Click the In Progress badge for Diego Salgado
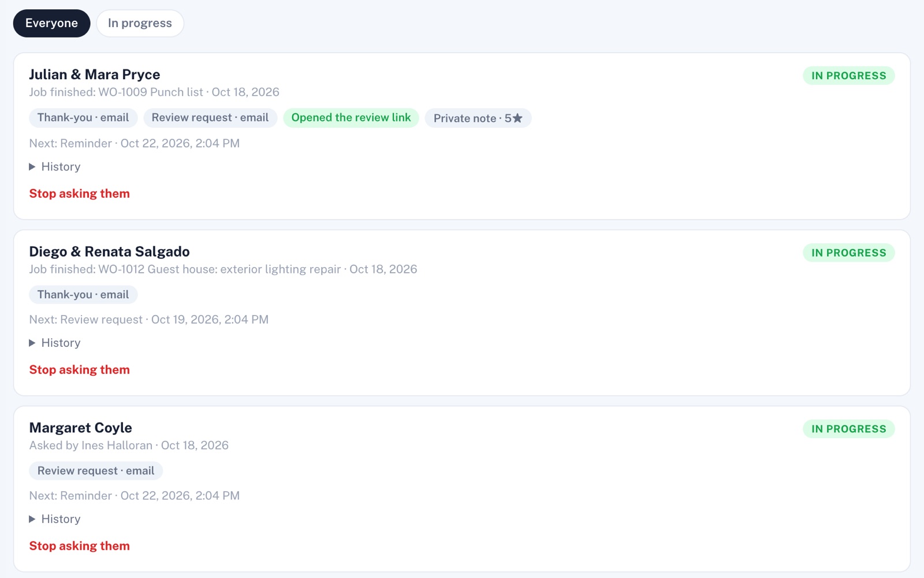Screen dimensions: 924x578 848,253
